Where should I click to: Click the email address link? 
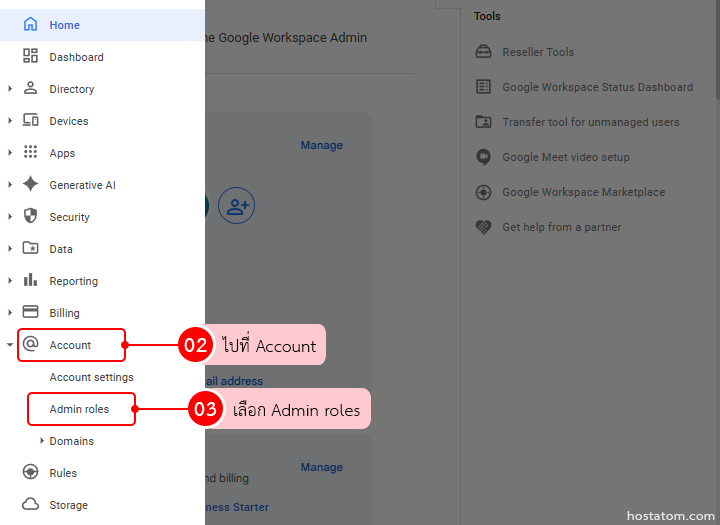[234, 381]
